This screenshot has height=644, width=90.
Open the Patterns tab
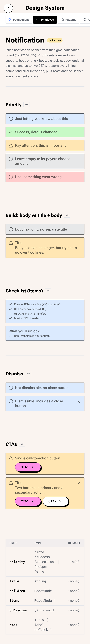point(69,20)
